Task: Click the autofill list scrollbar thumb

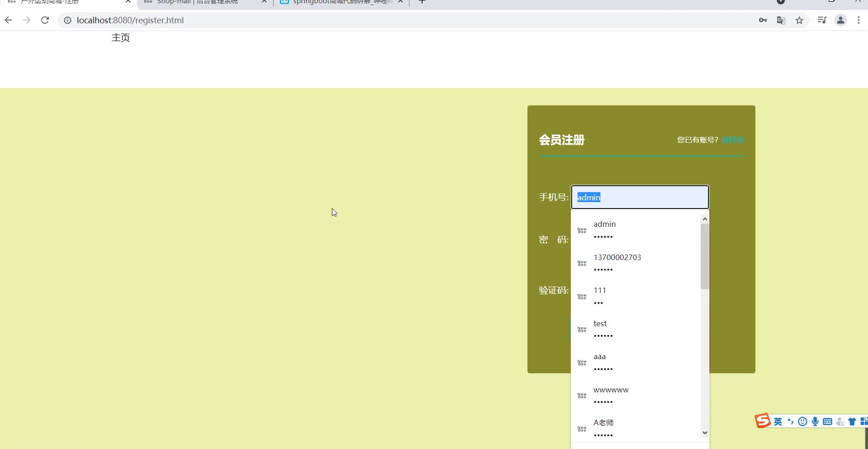Action: [x=705, y=256]
